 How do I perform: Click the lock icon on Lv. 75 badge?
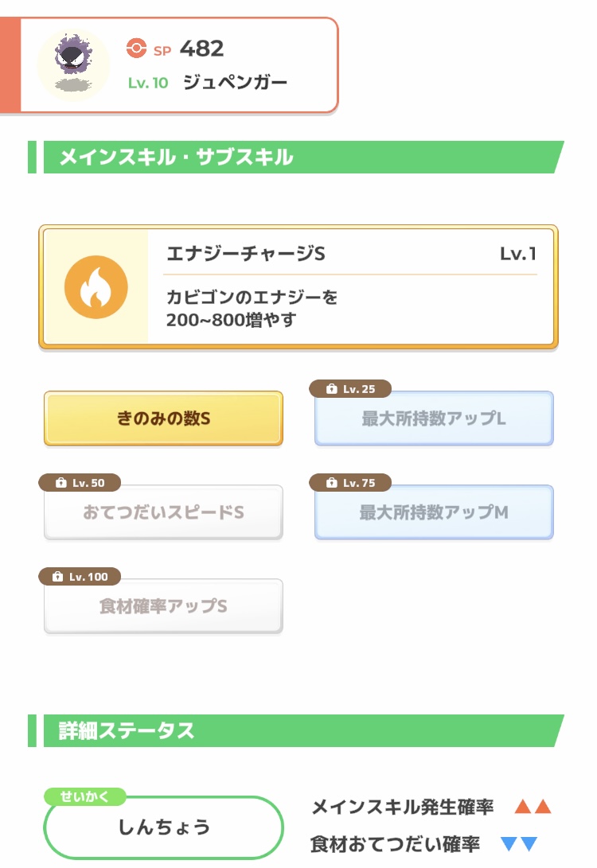pos(331,483)
